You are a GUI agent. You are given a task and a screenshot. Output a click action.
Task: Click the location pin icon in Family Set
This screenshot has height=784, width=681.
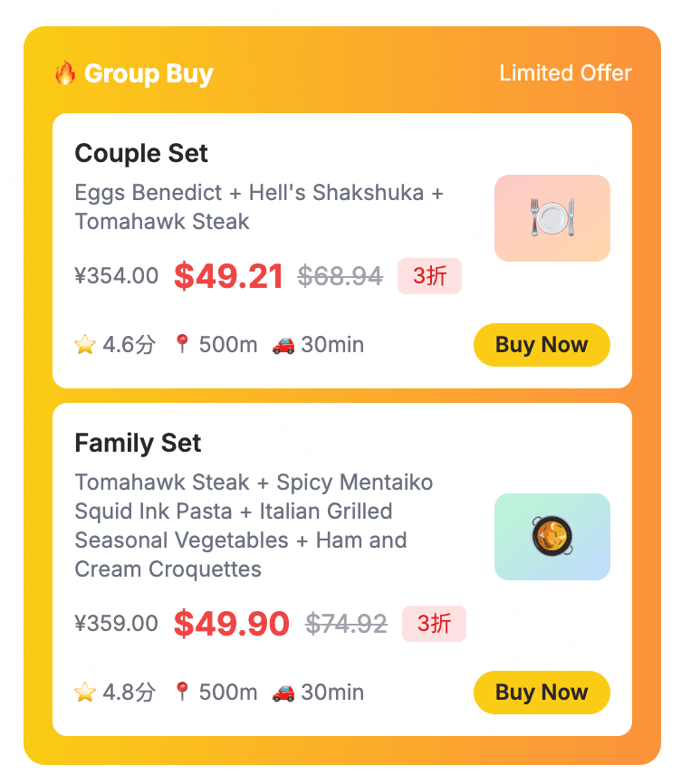pyautogui.click(x=183, y=692)
